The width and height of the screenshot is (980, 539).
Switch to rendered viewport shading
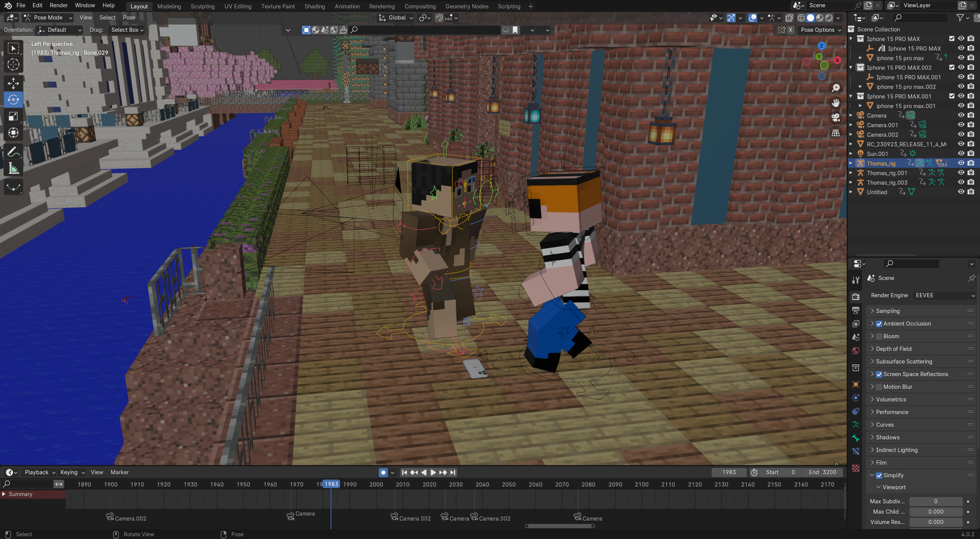point(829,18)
